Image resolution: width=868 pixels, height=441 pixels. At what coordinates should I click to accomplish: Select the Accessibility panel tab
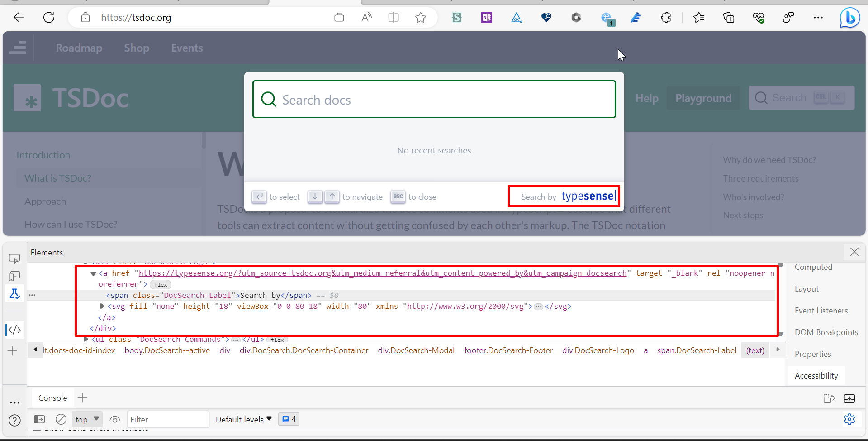[816, 375]
